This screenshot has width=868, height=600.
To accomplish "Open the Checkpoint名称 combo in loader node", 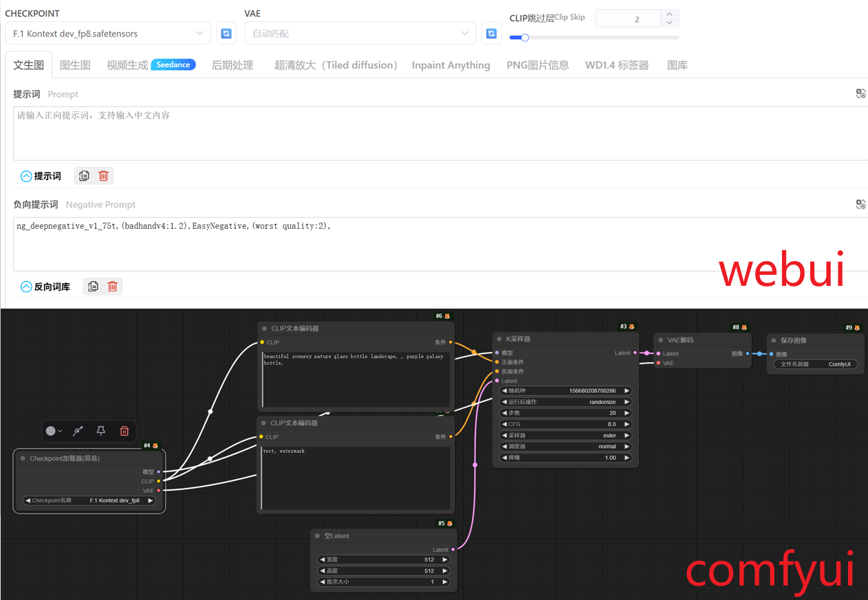I will pyautogui.click(x=89, y=500).
